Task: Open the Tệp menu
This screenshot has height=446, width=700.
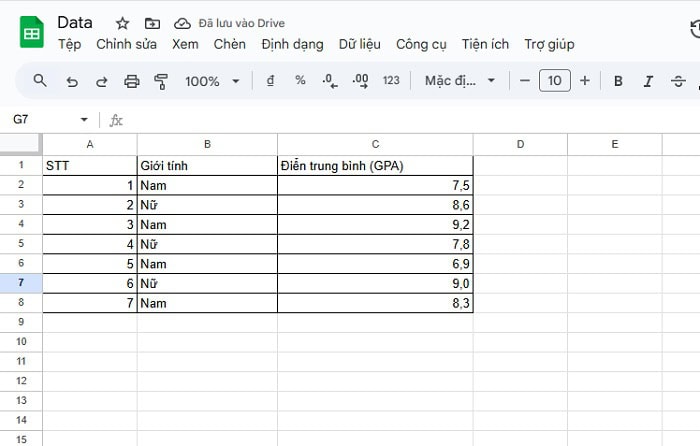Action: (69, 44)
